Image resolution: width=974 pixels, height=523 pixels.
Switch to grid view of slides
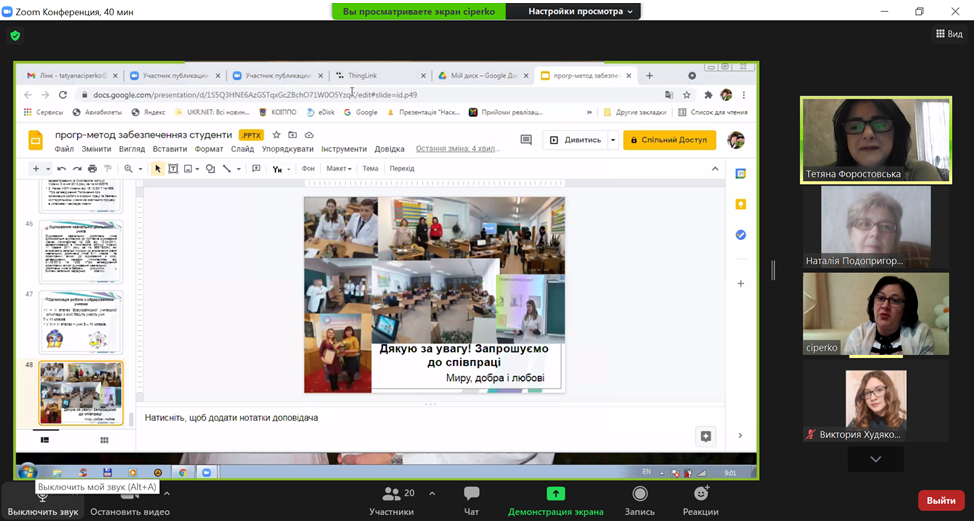104,439
